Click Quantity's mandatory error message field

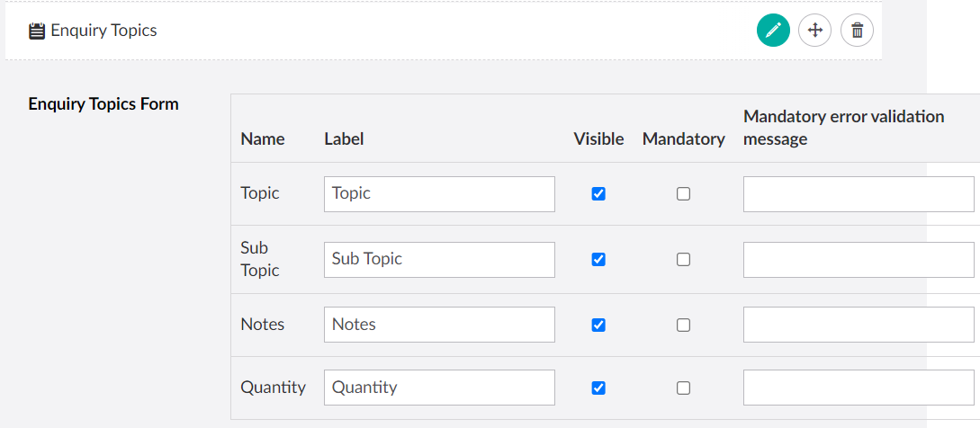(859, 388)
